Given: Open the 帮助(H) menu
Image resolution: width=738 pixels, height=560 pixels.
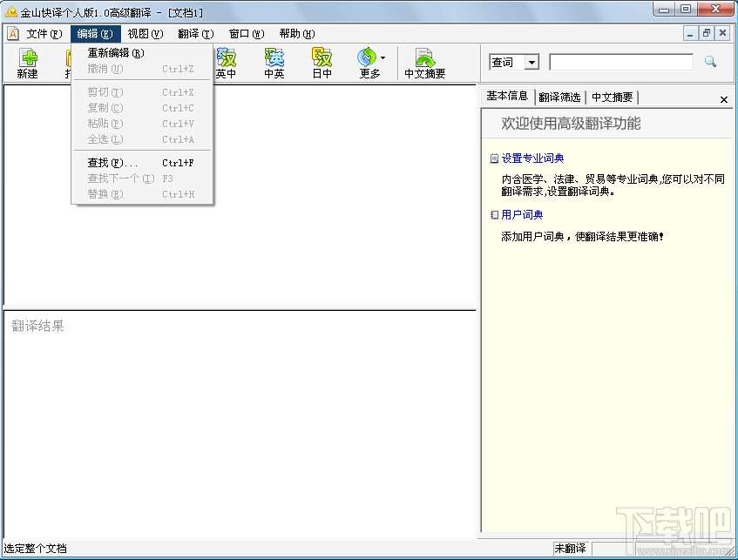Looking at the screenshot, I should 297,34.
